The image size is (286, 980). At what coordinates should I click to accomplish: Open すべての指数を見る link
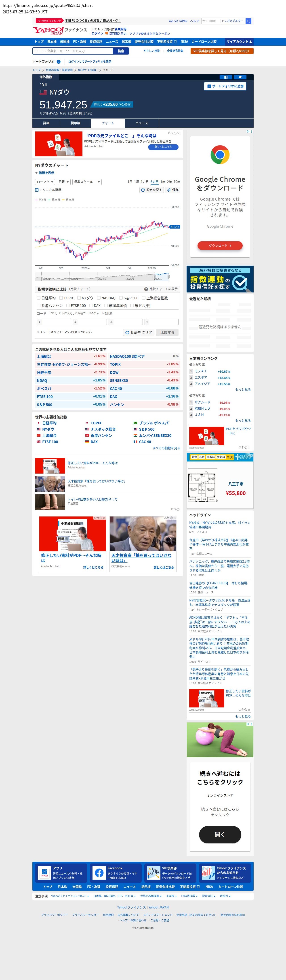point(166,448)
